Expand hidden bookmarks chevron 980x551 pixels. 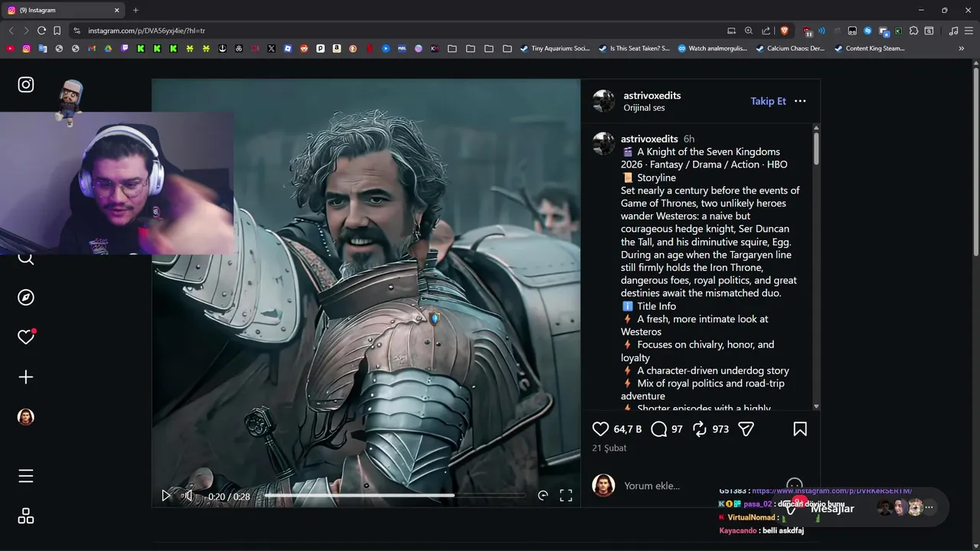click(x=961, y=48)
